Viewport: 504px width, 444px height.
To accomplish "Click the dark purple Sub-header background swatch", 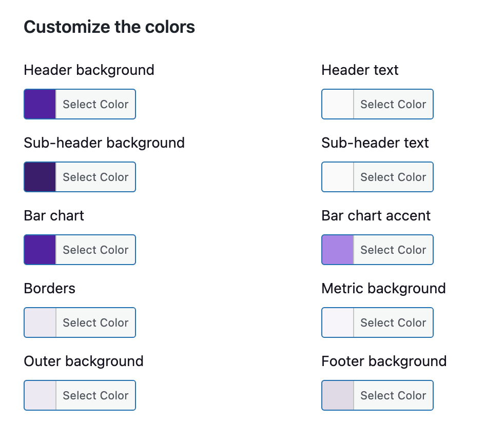I will pos(40,177).
